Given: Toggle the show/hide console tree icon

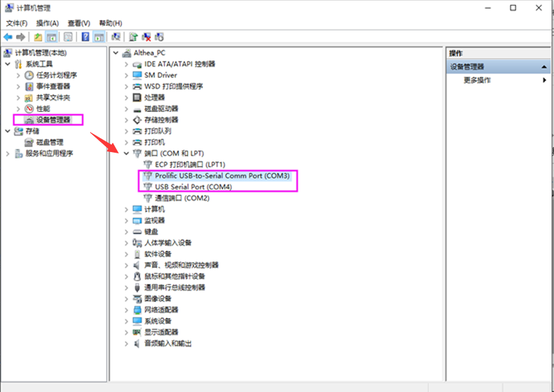Looking at the screenshot, I should point(51,37).
